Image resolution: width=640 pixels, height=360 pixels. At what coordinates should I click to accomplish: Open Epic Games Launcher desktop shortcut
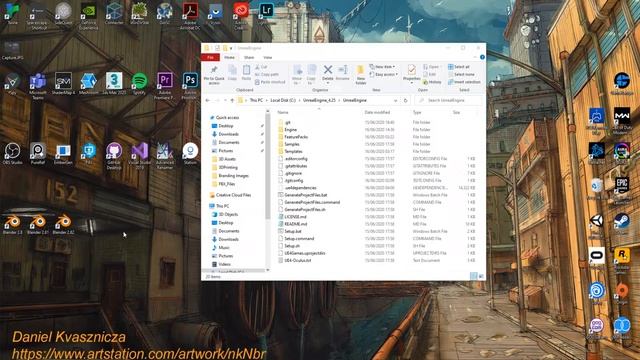click(622, 190)
